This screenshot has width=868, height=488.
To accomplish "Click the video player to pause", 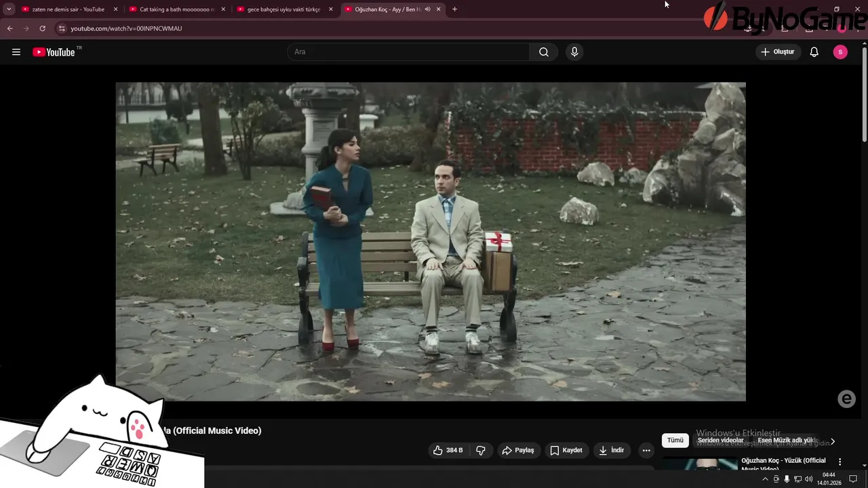I will click(431, 241).
